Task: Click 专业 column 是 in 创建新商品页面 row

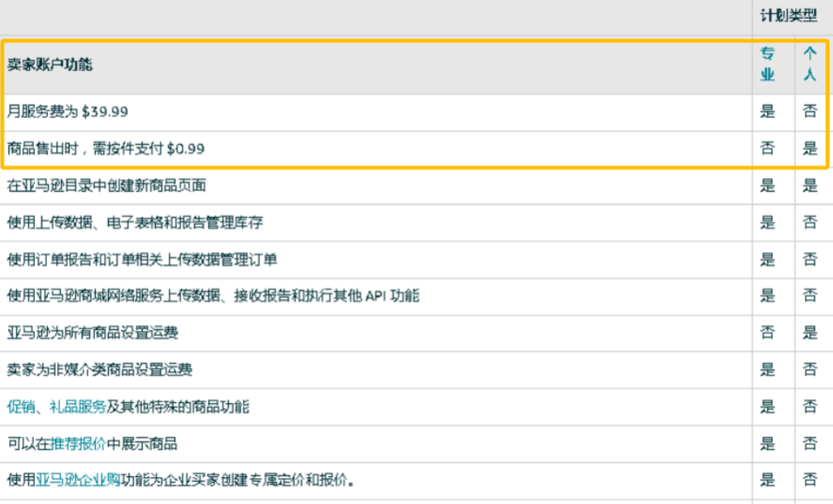Action: coord(767,185)
